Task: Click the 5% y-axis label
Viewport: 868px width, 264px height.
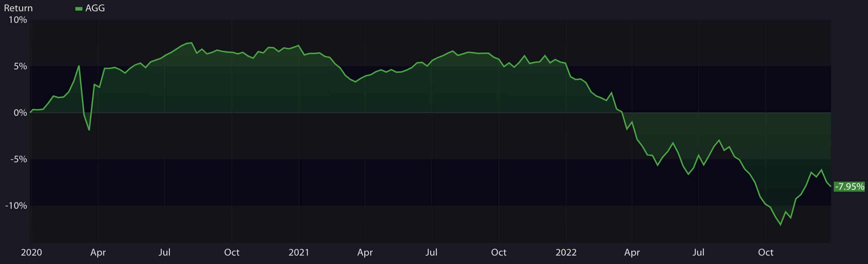Action: click(20, 66)
